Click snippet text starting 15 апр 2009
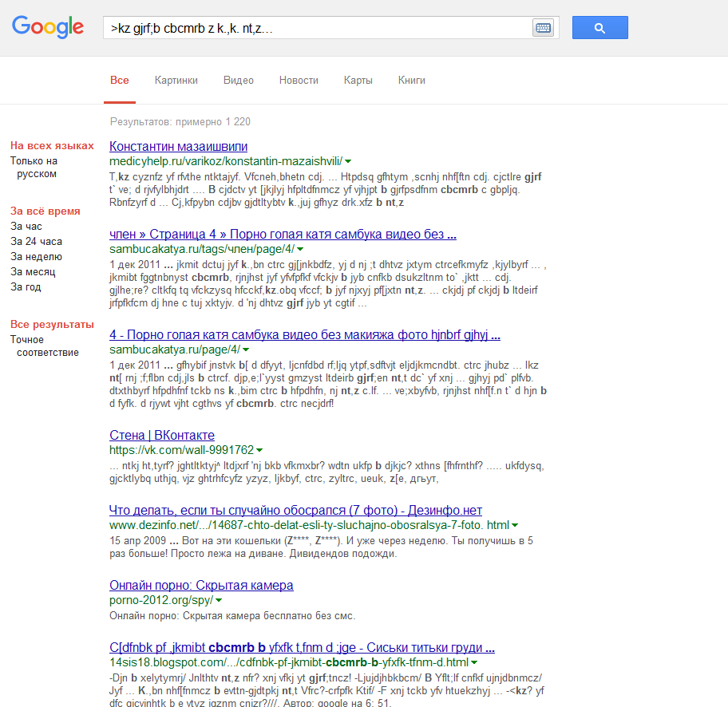The height and width of the screenshot is (707, 728). click(x=321, y=547)
